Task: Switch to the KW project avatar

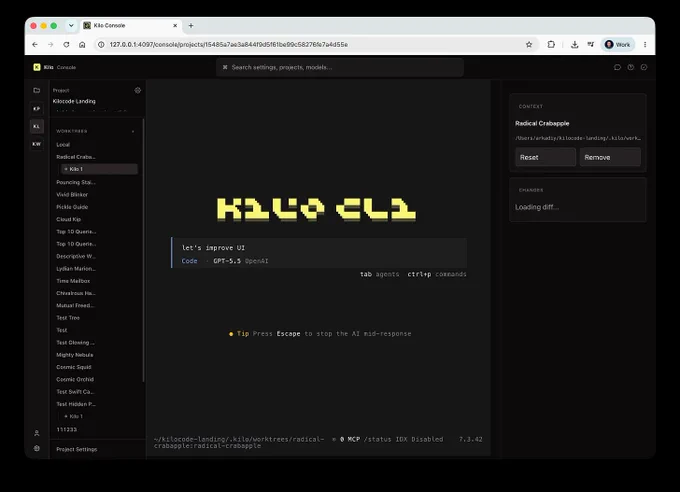Action: (x=37, y=144)
